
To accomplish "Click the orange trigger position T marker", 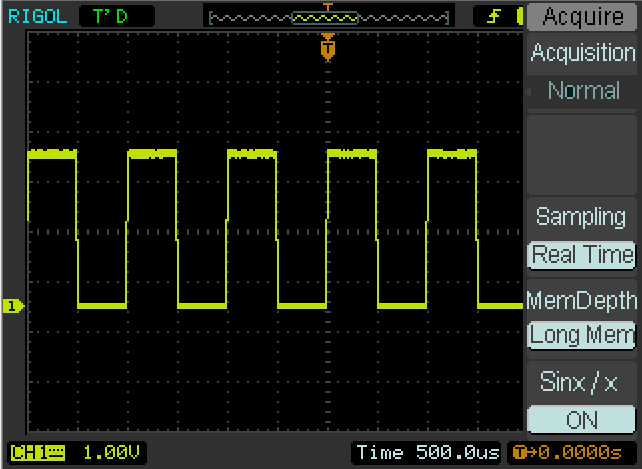I will pos(328,48).
